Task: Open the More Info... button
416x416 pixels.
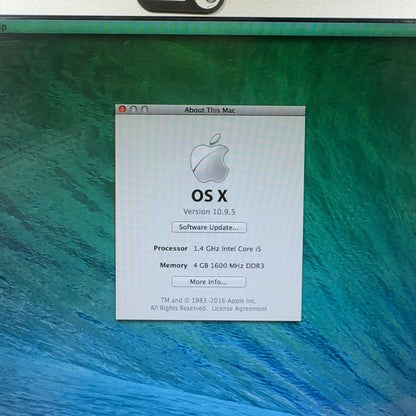Action: [209, 282]
